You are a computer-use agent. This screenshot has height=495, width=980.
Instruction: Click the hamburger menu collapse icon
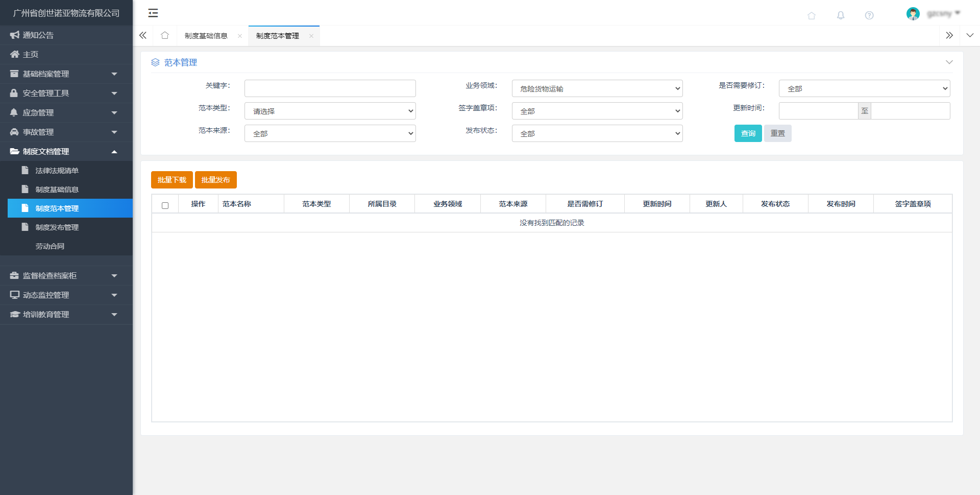(x=153, y=13)
